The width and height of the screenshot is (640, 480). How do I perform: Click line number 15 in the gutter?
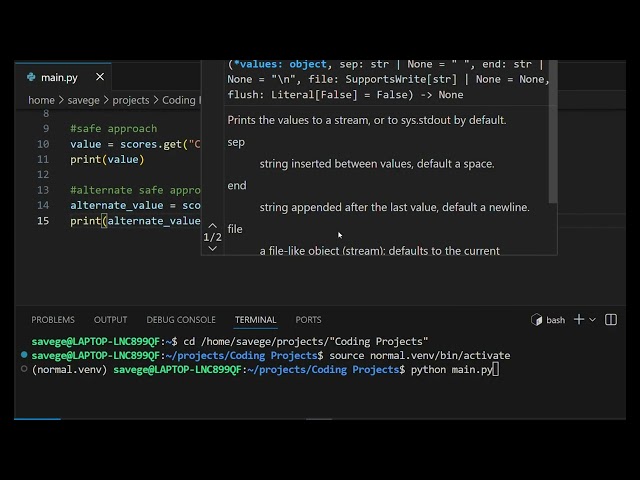(43, 221)
